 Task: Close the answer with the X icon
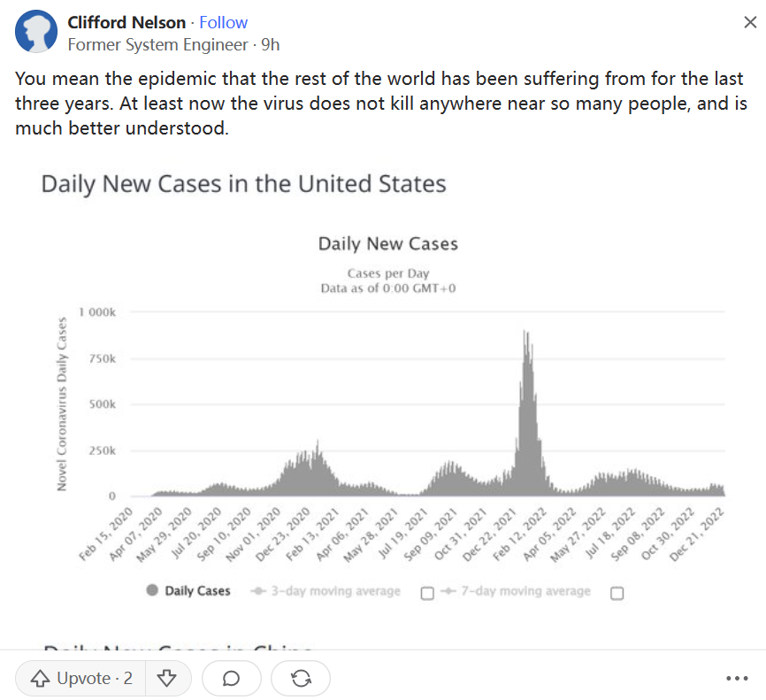(749, 23)
